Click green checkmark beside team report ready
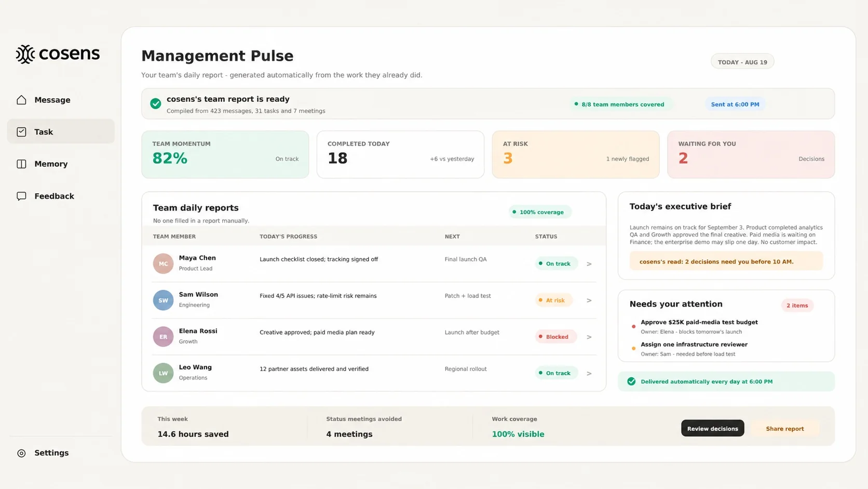The height and width of the screenshot is (489, 868). tap(155, 103)
